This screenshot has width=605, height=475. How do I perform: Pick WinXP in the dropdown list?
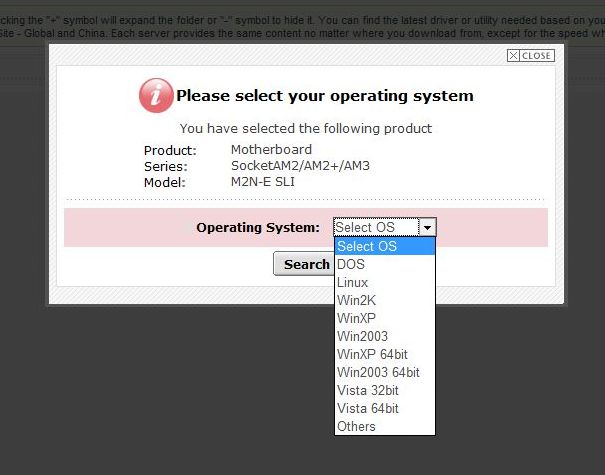click(x=385, y=318)
